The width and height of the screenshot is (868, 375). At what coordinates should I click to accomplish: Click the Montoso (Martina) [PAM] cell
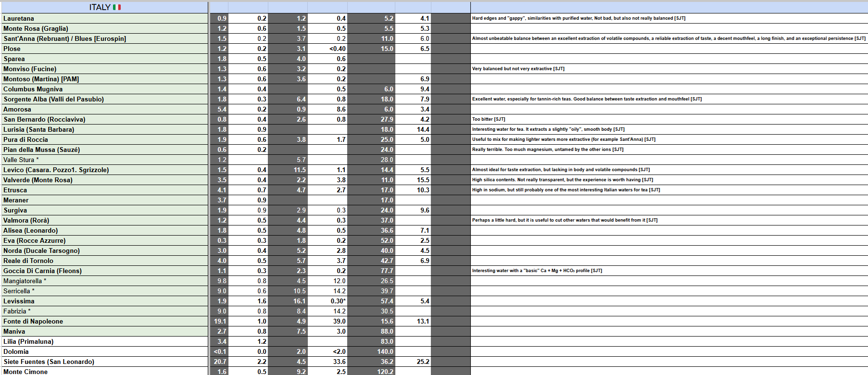tap(104, 79)
